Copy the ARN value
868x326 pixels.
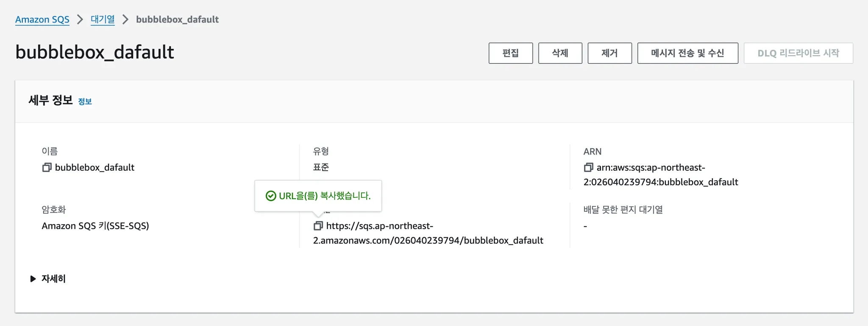click(588, 168)
